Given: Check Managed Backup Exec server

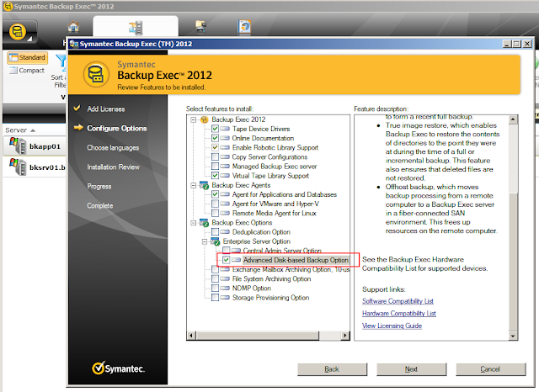Looking at the screenshot, I should pyautogui.click(x=216, y=166).
